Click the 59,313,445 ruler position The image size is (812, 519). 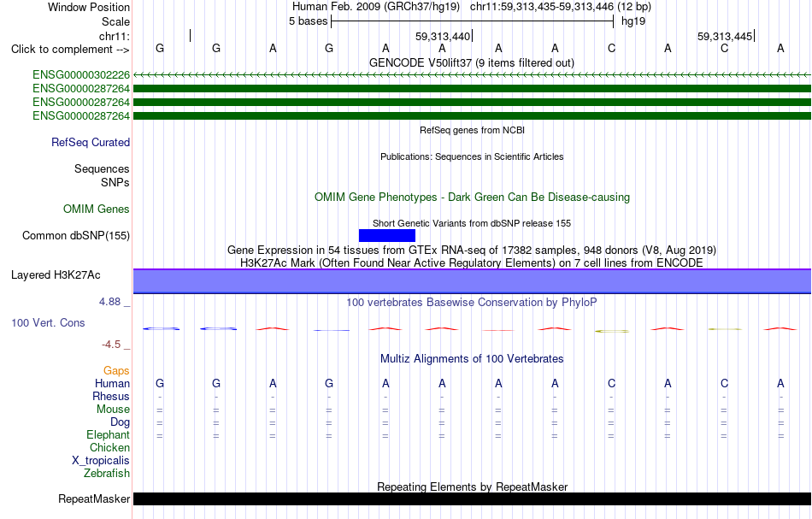click(725, 36)
